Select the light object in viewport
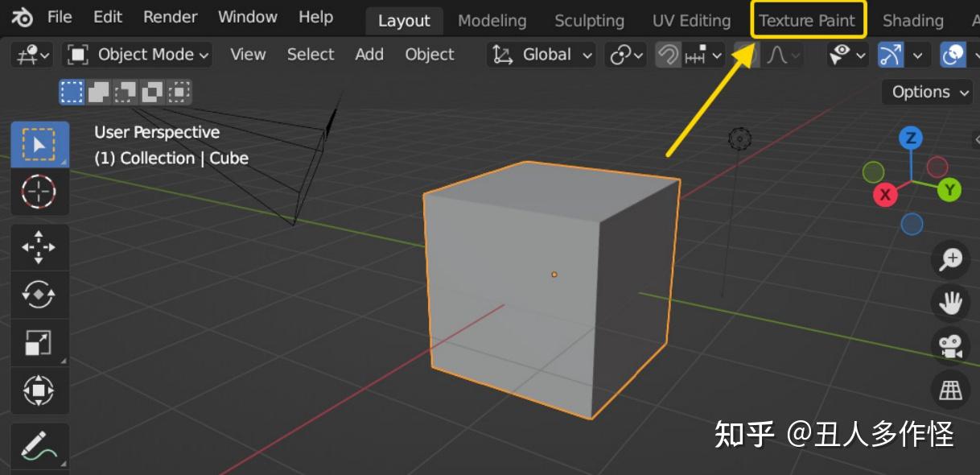 [739, 139]
